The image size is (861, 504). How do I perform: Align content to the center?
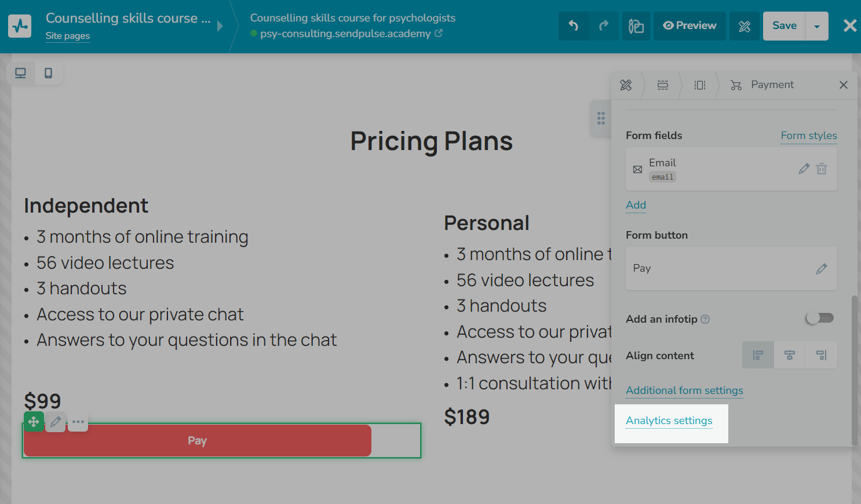(x=790, y=355)
